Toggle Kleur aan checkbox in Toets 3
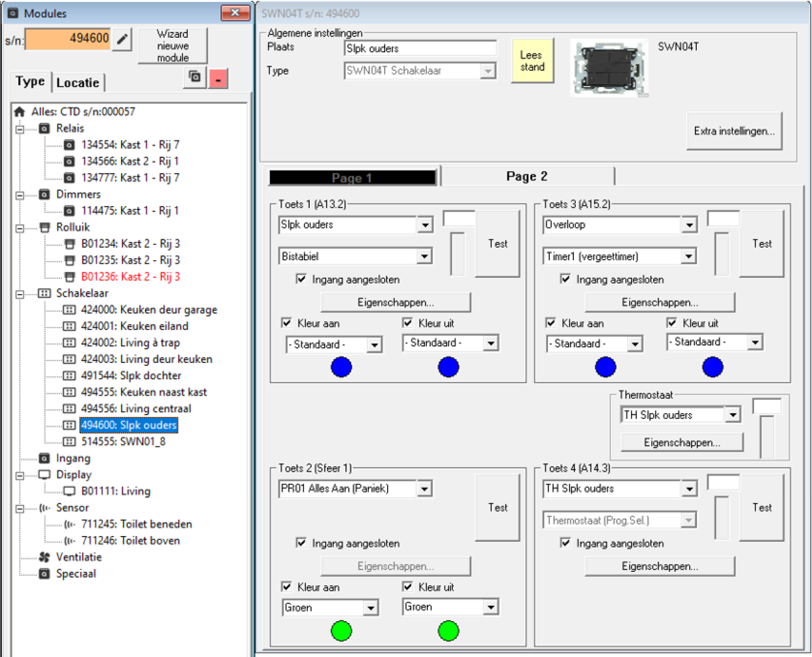 click(x=550, y=322)
